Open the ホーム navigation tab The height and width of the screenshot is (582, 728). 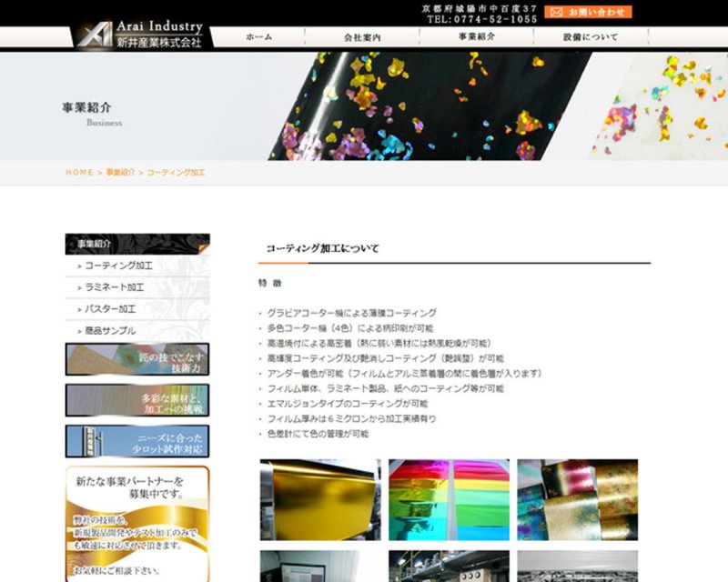click(258, 37)
